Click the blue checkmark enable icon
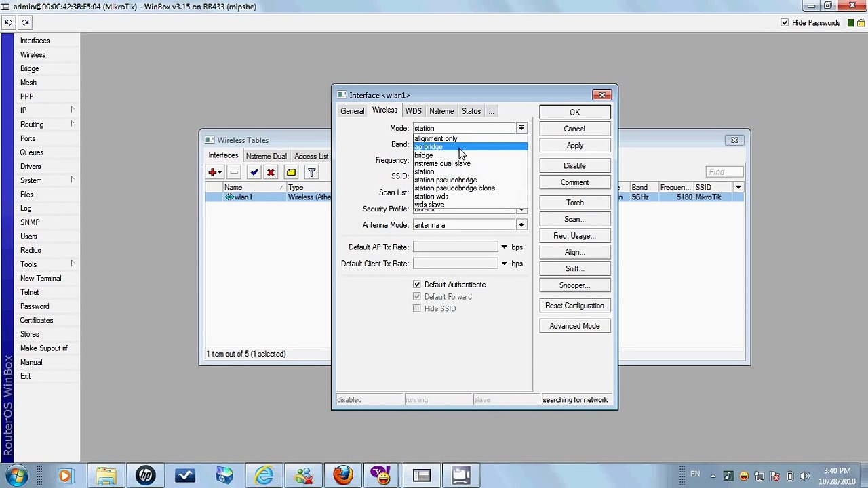The image size is (868, 488). tap(254, 172)
